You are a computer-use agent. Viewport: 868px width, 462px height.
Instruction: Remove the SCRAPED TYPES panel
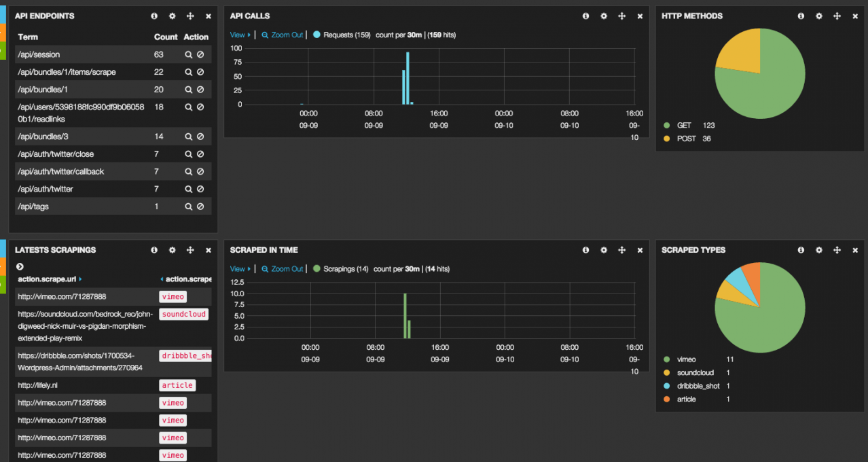pyautogui.click(x=855, y=250)
